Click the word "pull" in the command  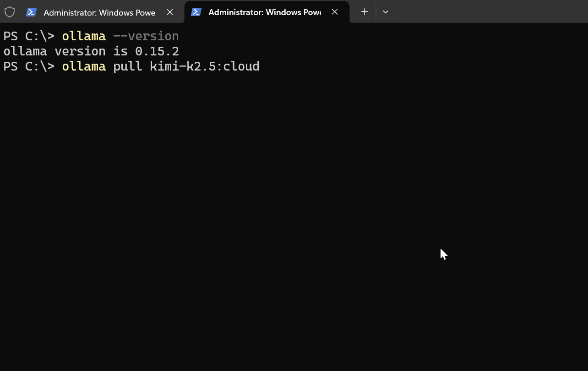coord(127,66)
